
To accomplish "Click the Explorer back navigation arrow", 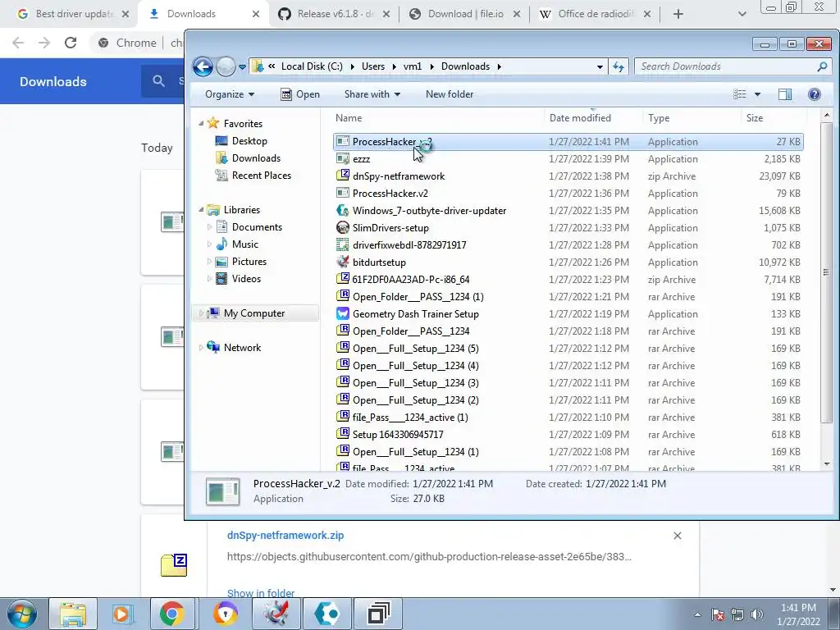I will [203, 67].
